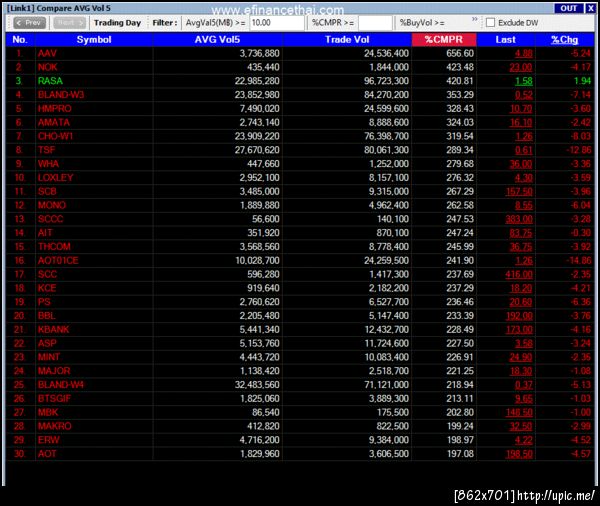Click TSF change value -12.86
Screen dimensions: 600x506
[579, 150]
